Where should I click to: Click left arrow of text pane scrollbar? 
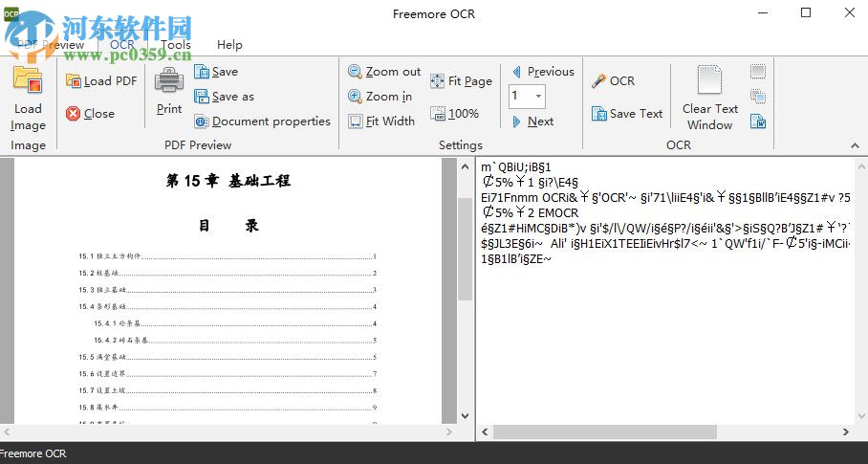(x=485, y=431)
